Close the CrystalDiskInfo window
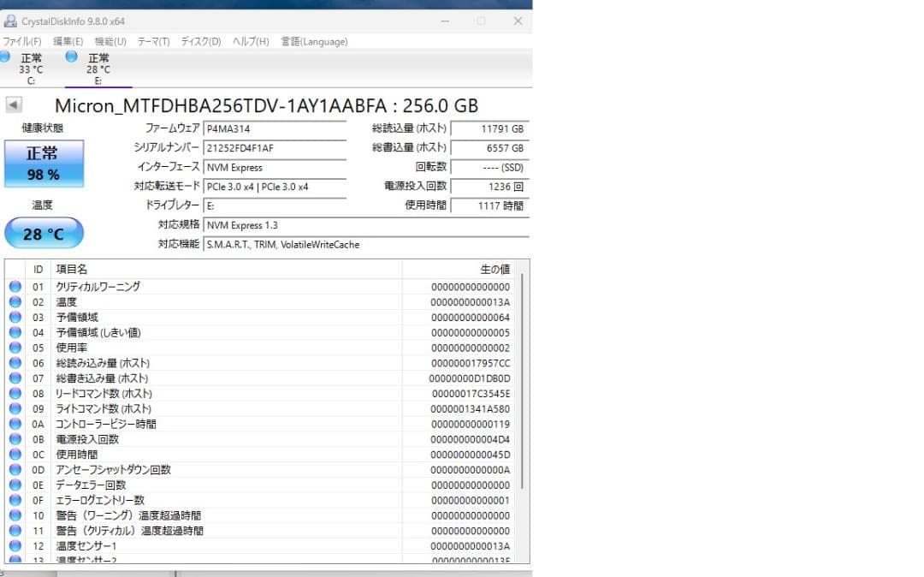 (518, 21)
